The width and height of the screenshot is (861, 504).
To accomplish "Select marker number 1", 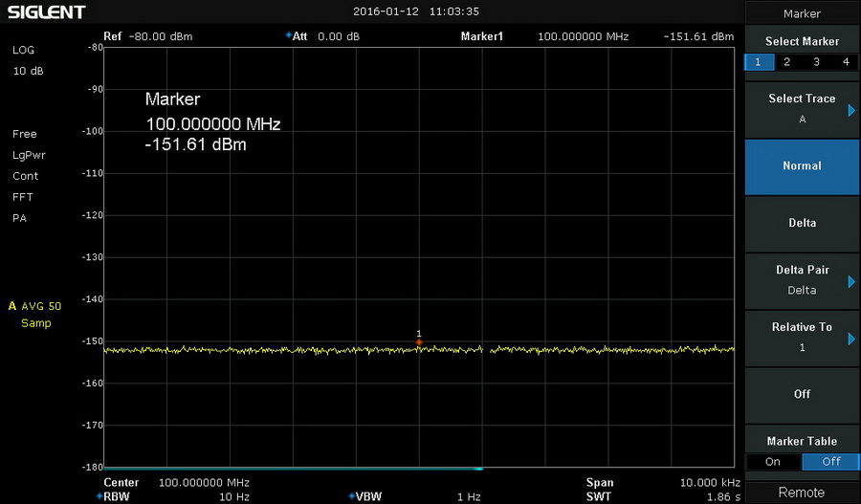I will pos(759,62).
